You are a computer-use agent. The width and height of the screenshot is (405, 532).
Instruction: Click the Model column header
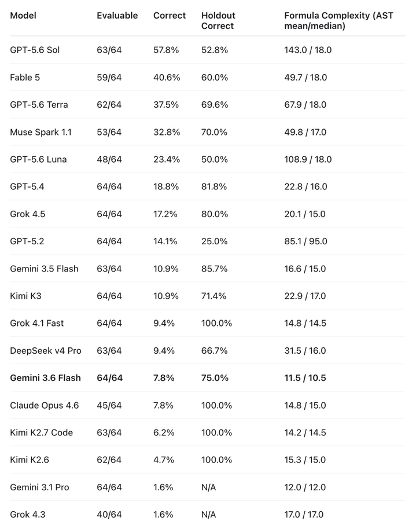point(23,16)
